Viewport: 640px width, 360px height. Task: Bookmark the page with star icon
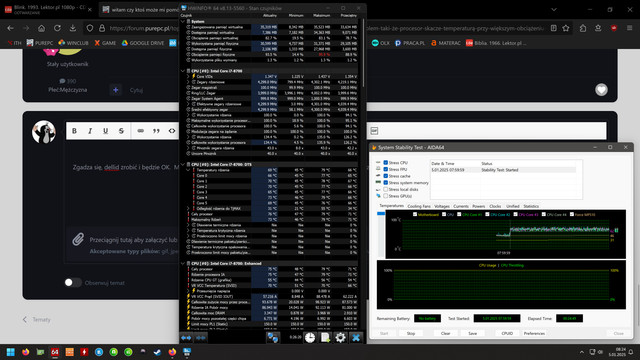[x=566, y=28]
